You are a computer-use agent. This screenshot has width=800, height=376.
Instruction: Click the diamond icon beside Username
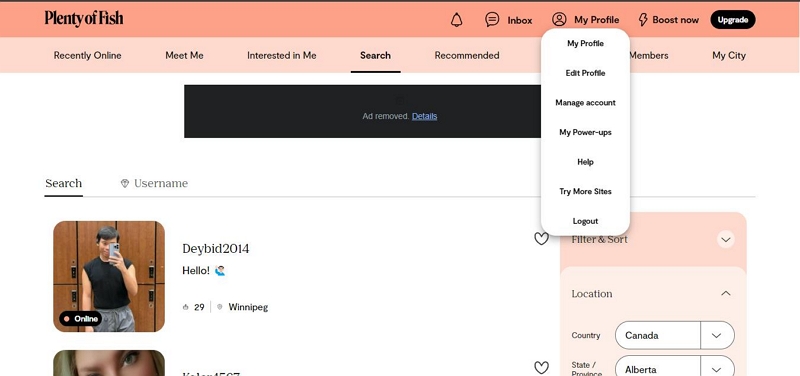[125, 183]
